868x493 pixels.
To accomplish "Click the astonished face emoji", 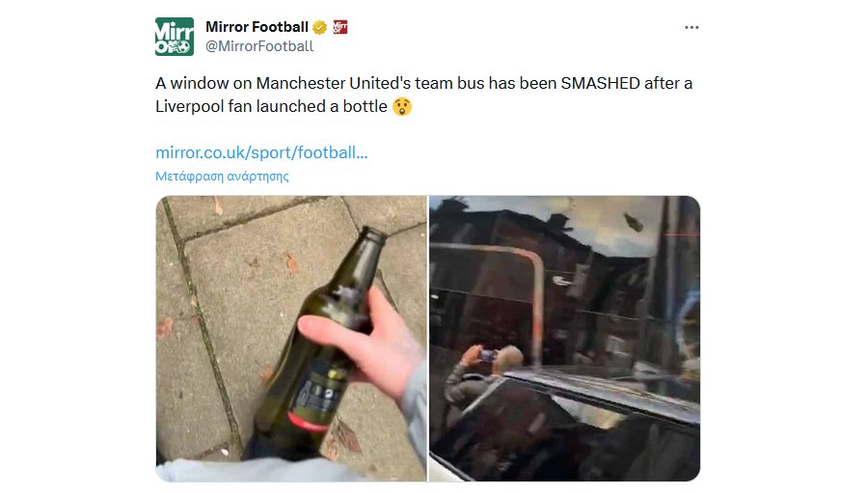I will pos(402,106).
